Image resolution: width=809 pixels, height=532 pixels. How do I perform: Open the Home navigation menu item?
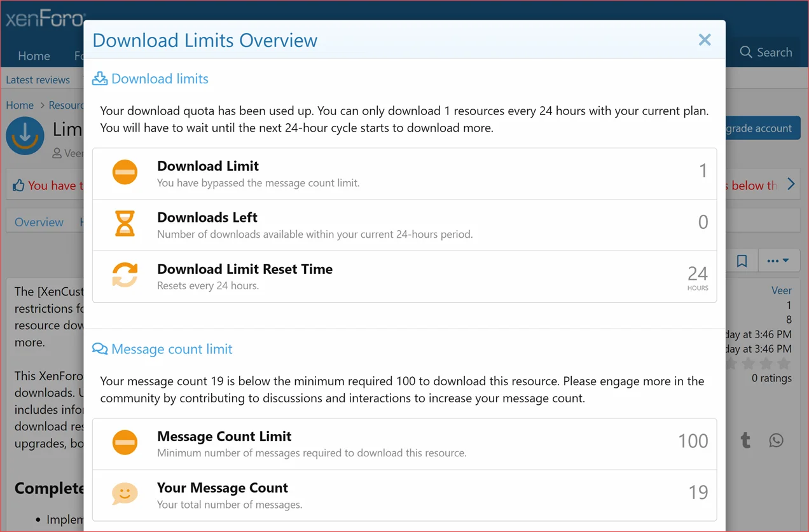[34, 56]
